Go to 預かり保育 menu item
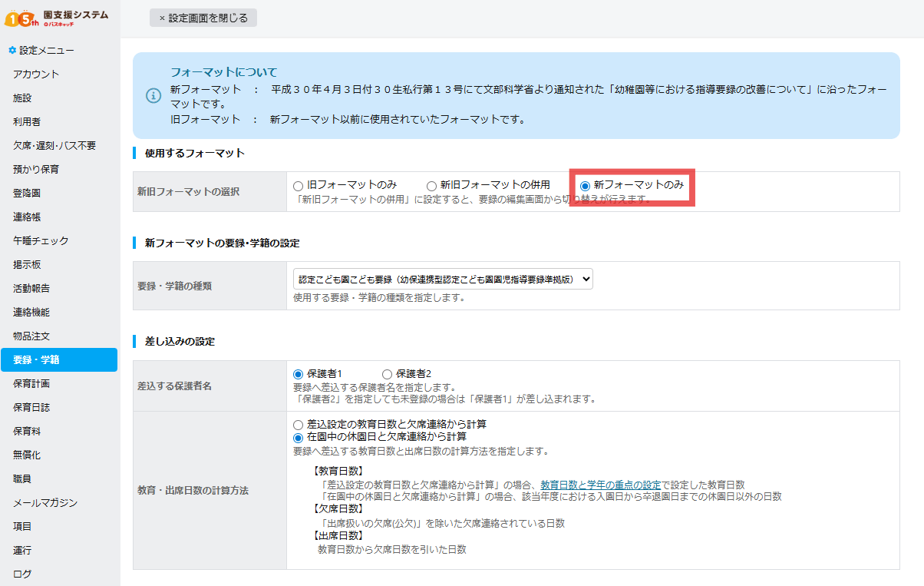Viewport: 924px width, 586px height. pos(36,170)
